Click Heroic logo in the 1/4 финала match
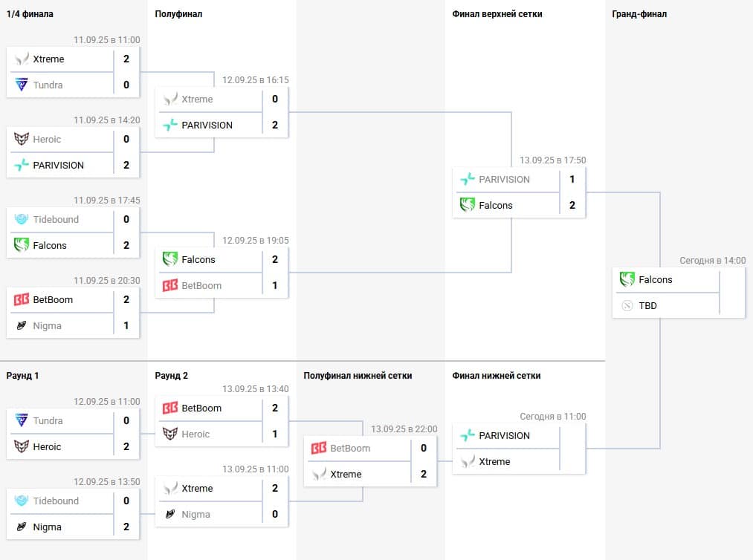Viewport: 753px width, 560px height. coord(21,139)
